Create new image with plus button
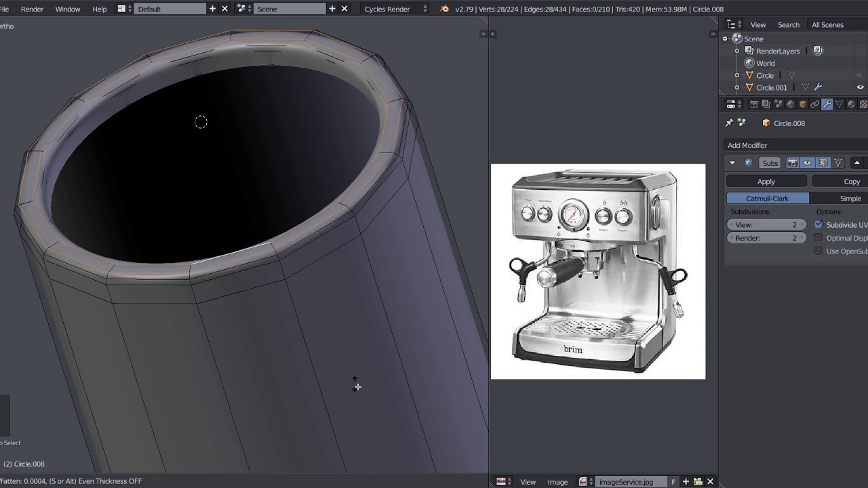The width and height of the screenshot is (868, 488). (686, 482)
